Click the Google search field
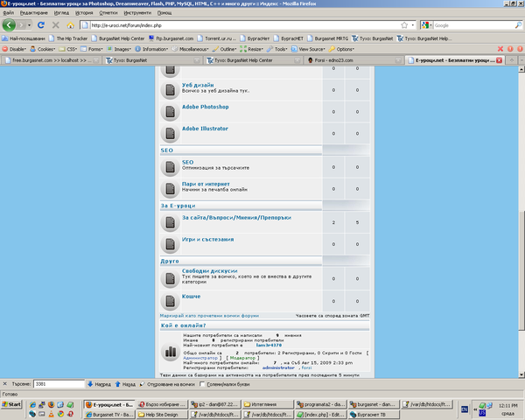This screenshot has height=420, width=525. tap(473, 25)
